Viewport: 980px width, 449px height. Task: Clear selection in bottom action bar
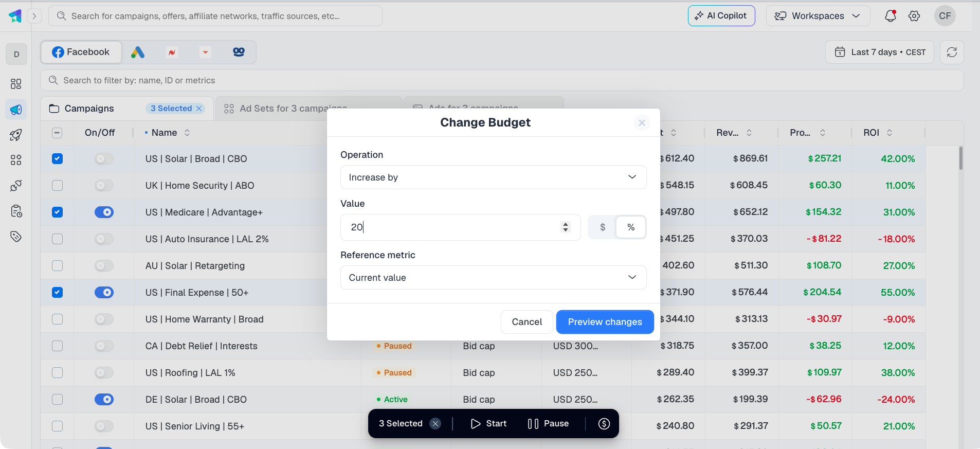(435, 423)
